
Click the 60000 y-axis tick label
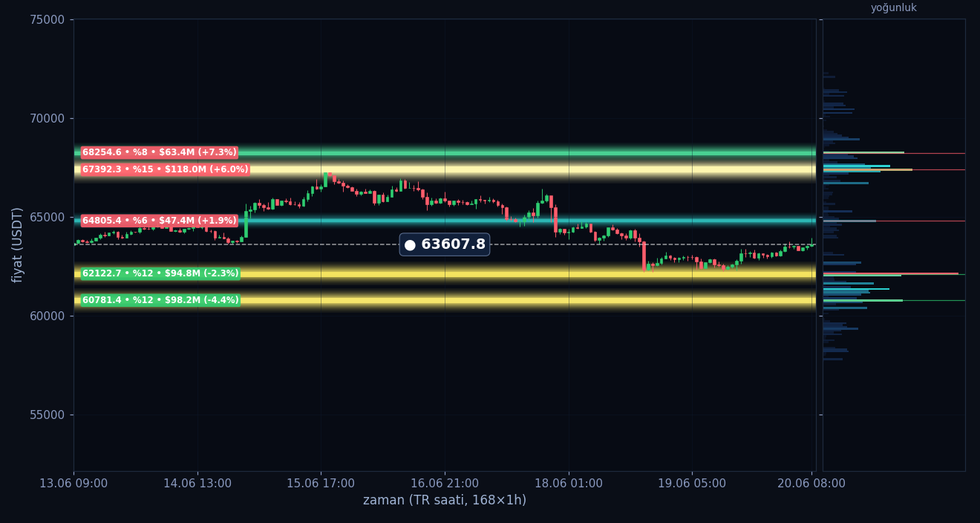tap(47, 316)
